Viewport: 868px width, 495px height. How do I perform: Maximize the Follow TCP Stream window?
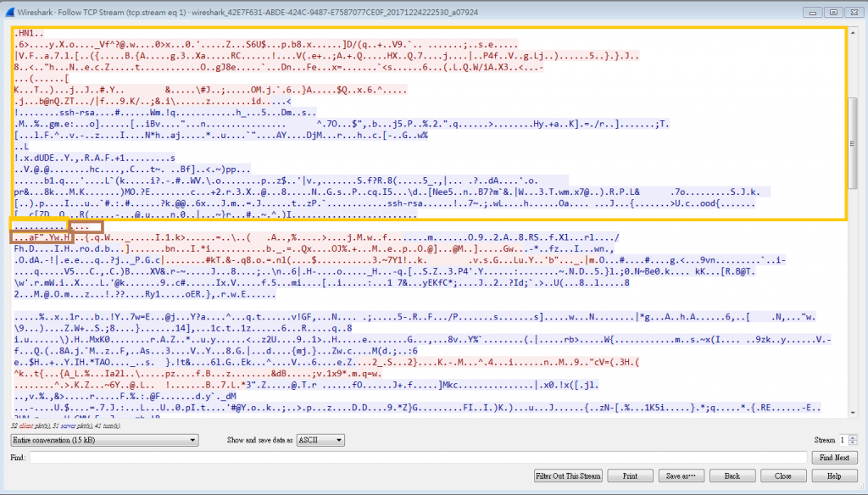[833, 12]
